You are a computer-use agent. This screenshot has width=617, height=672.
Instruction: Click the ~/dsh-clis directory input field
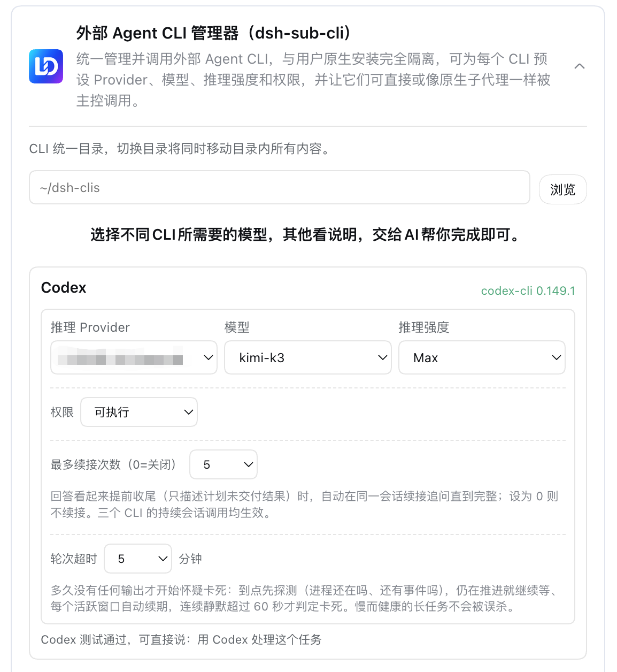click(280, 187)
